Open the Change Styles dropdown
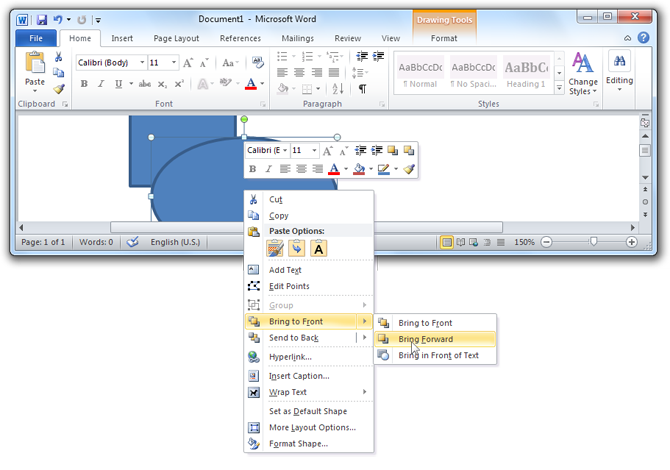Screen dimensions: 670x470 tap(583, 73)
